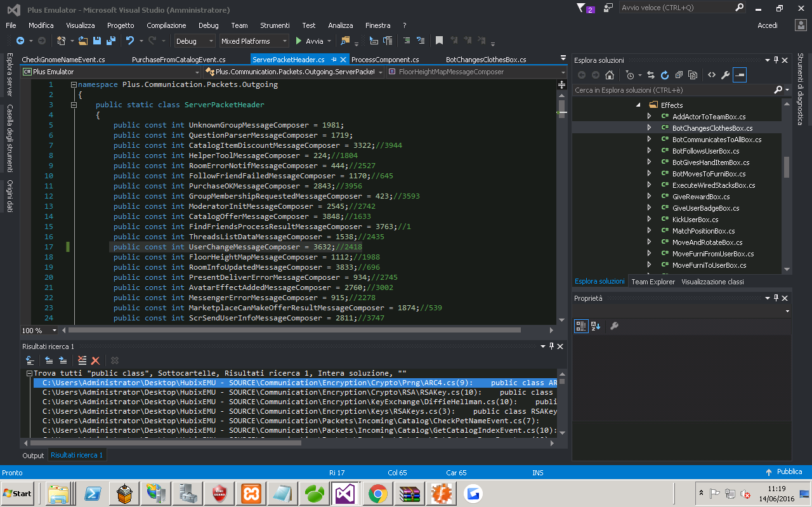812x507 pixels.
Task: Switch to the Output tab
Action: [34, 456]
